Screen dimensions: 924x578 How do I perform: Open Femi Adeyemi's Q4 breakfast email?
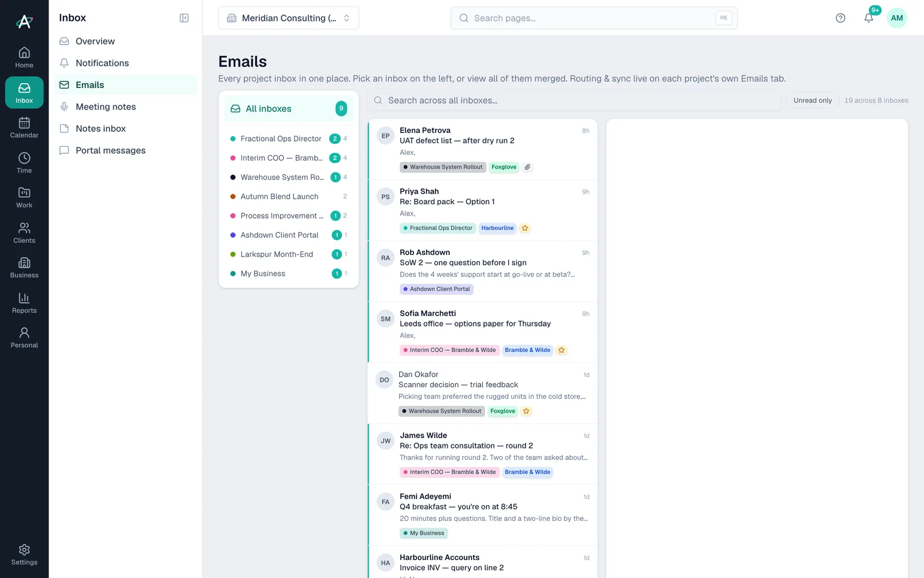pos(482,515)
